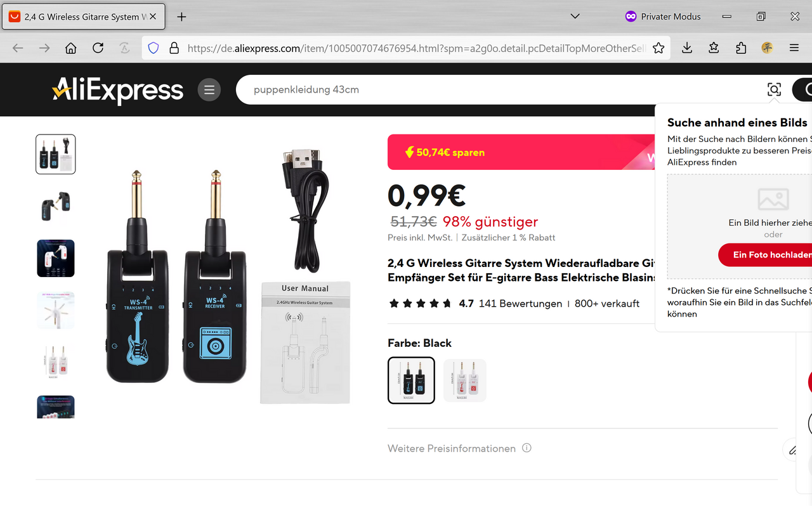The height and width of the screenshot is (506, 812).
Task: View the second product thumbnail image
Action: [56, 206]
